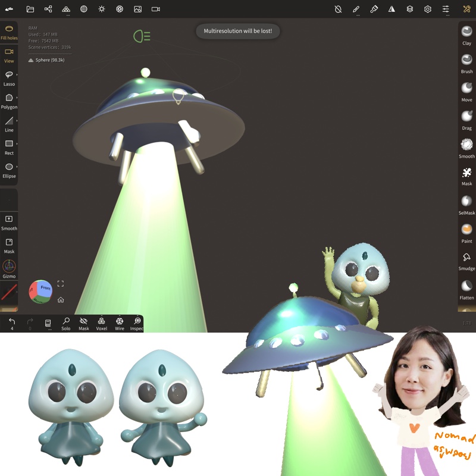Select the light bulb gizmo on the UFO
Screen dimensions: 476x476
178,96
